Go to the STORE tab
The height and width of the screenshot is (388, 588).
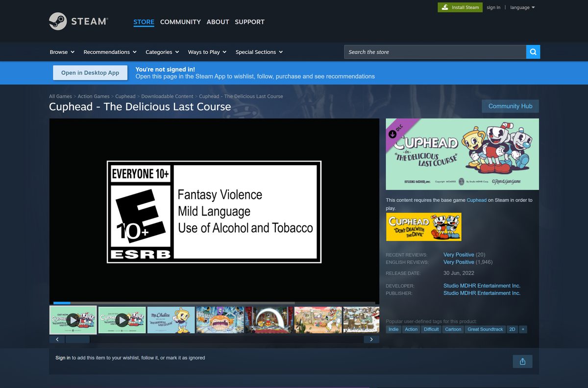(144, 22)
